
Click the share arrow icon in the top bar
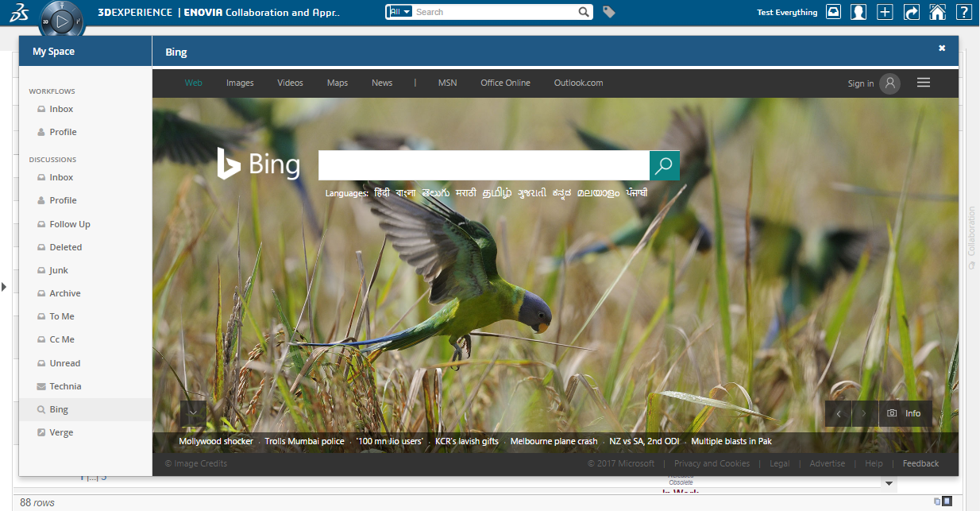point(911,11)
